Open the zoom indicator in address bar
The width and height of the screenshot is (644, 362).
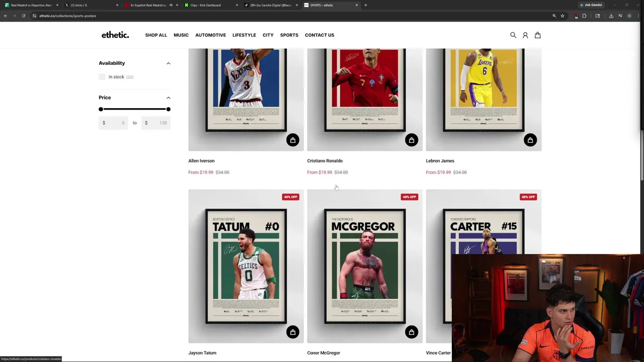click(x=554, y=16)
